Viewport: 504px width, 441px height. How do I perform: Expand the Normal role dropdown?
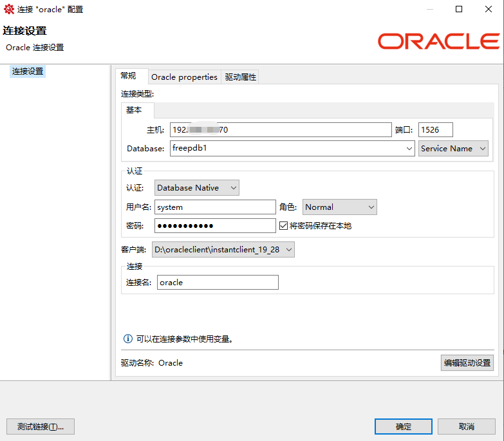point(339,207)
